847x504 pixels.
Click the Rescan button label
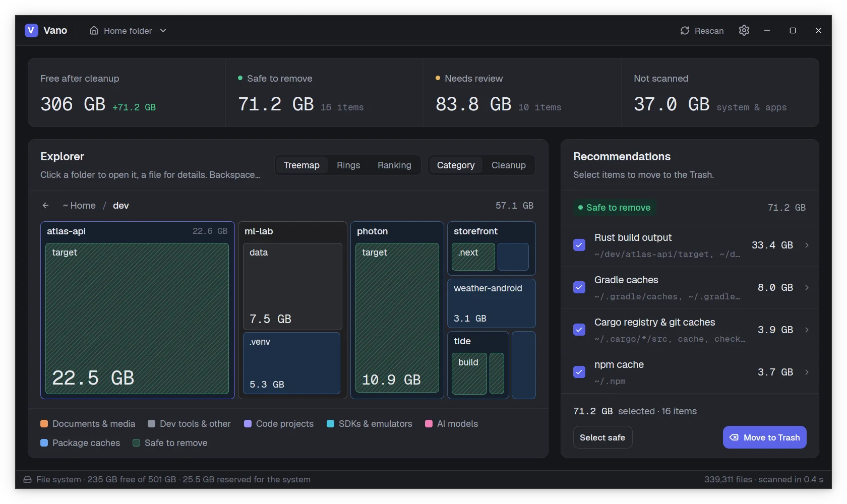point(709,31)
